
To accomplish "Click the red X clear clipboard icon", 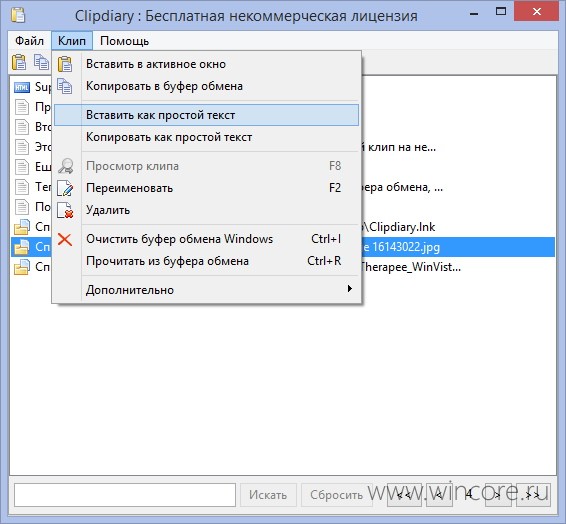I will [65, 239].
